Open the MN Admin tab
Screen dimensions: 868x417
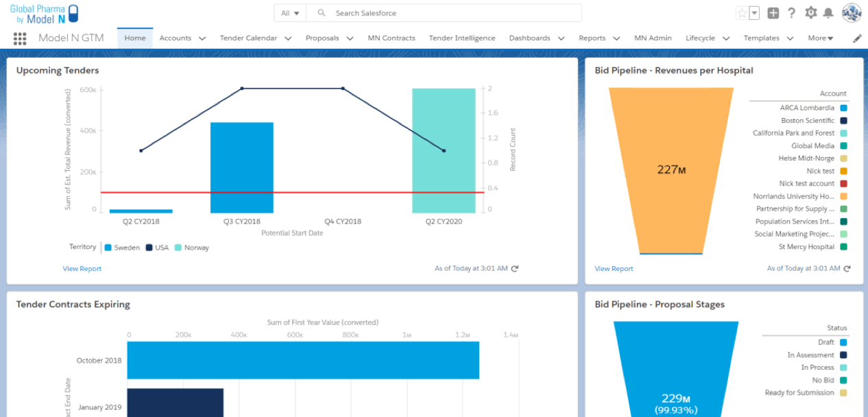[653, 38]
